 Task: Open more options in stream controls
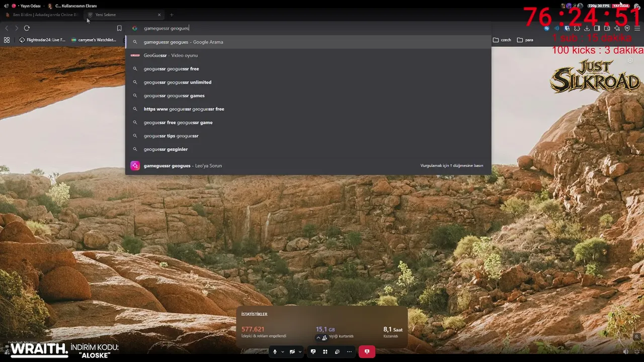tap(349, 351)
